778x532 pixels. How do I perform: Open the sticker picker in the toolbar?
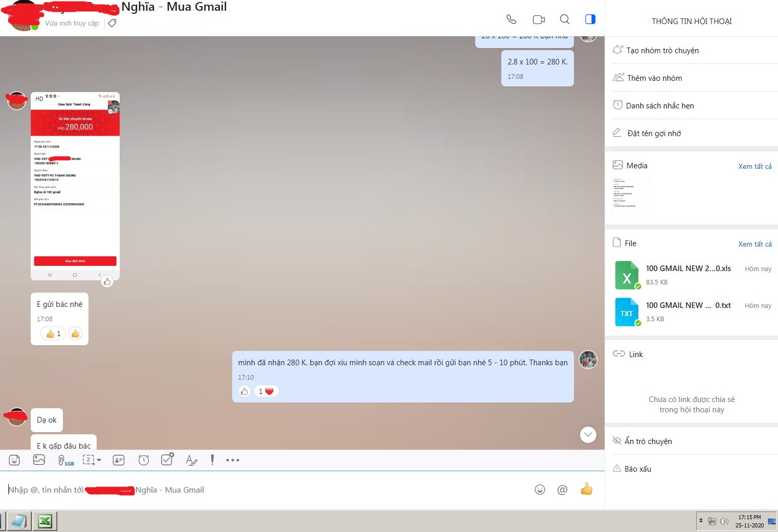(x=14, y=460)
